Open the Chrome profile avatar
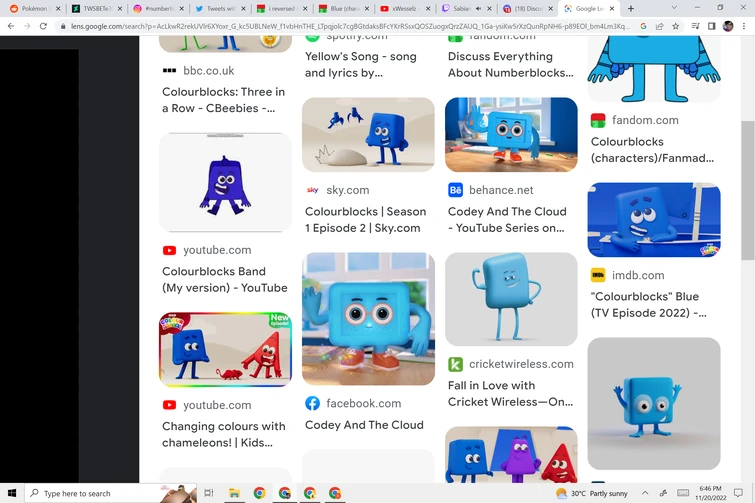The image size is (755, 503). (728, 26)
